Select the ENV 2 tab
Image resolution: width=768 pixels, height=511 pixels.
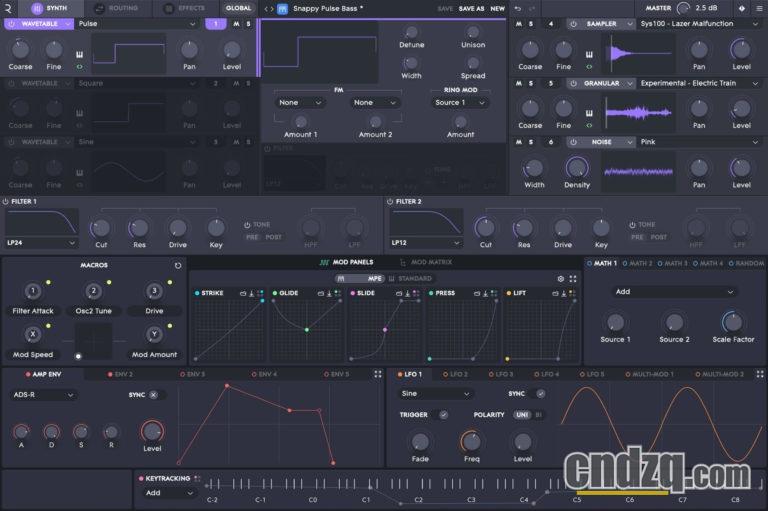click(x=120, y=374)
